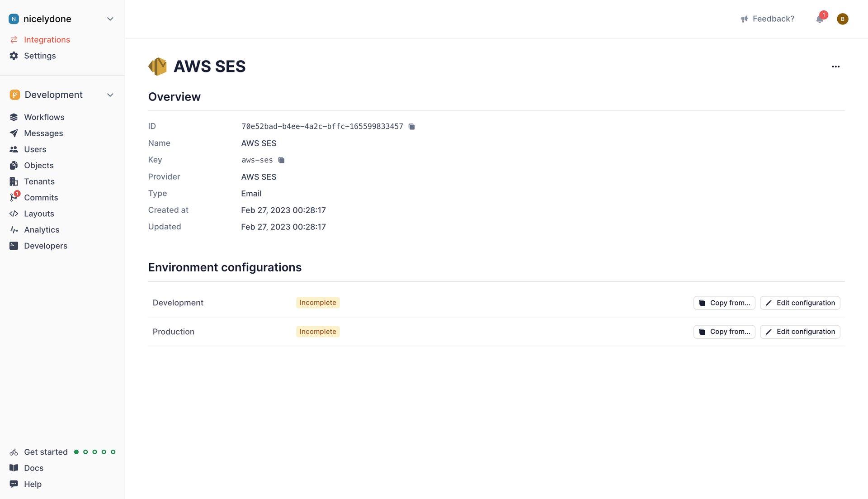Select the Integrations icon in sidebar
Screen dimensions: 868x499
click(14, 39)
